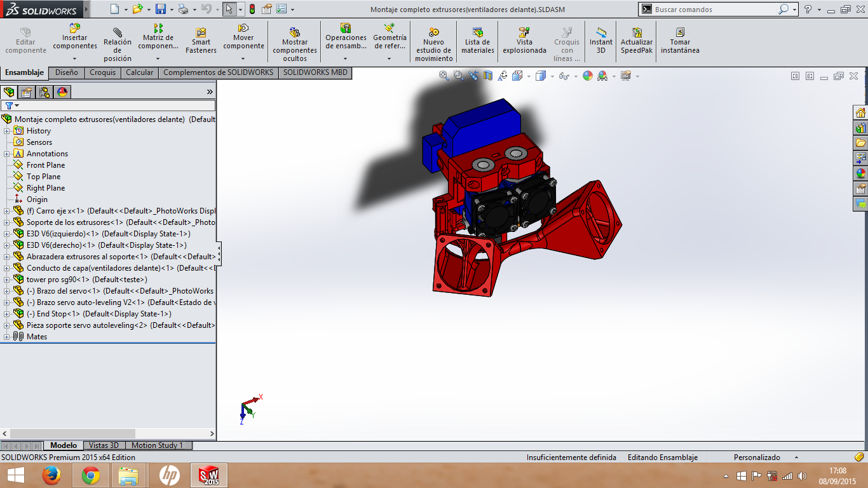Expand the History tree node
The image size is (868, 488).
click(7, 131)
